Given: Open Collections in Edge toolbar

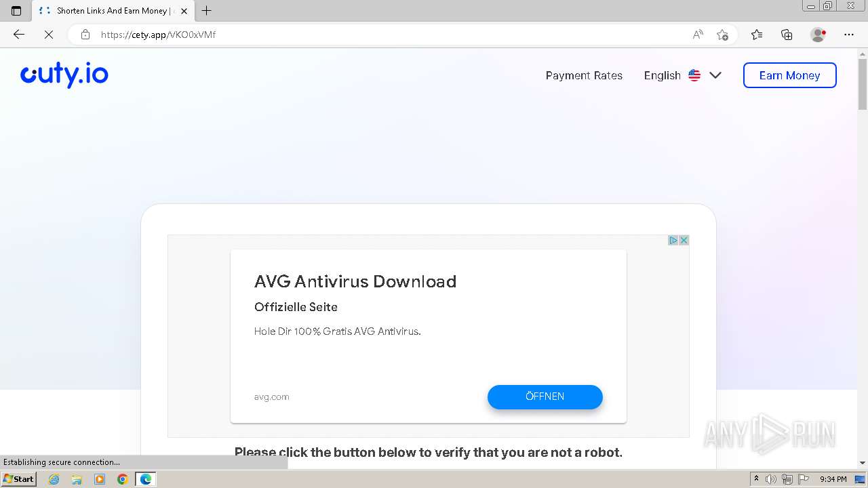Looking at the screenshot, I should click(787, 35).
